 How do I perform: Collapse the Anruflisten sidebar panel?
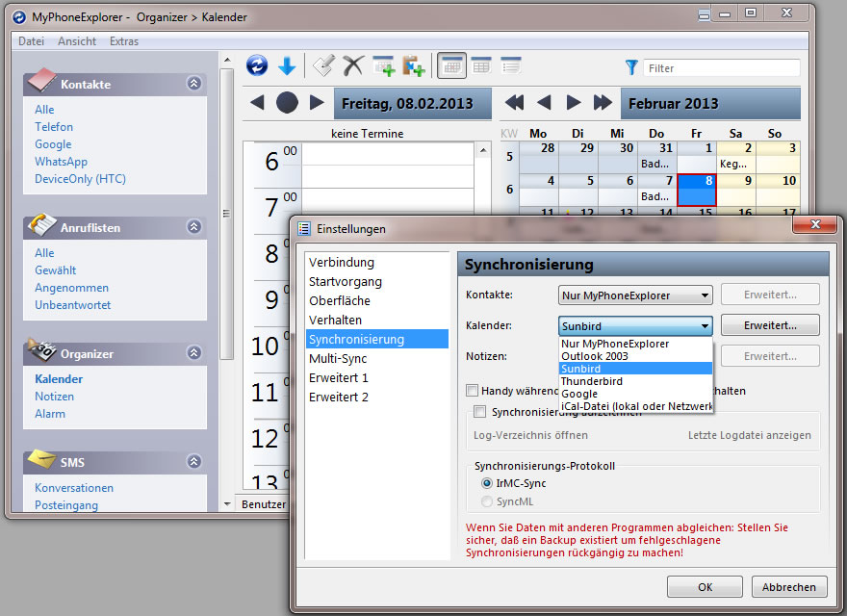click(x=193, y=227)
